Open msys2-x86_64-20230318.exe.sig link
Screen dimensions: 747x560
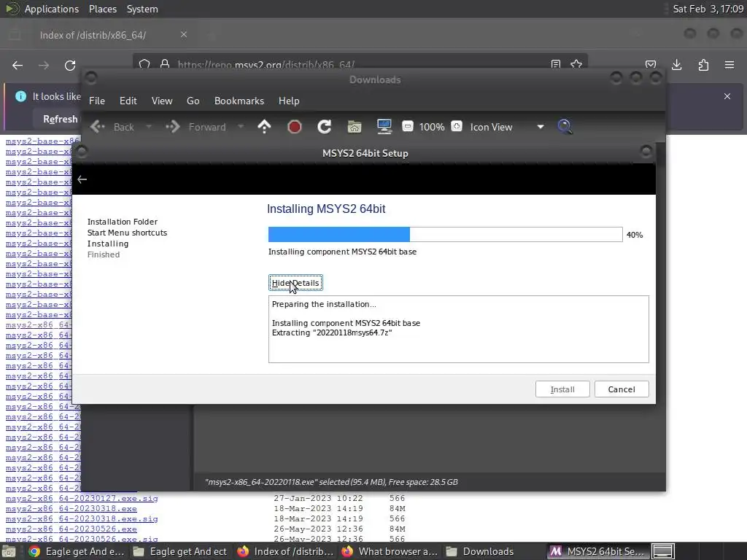pyautogui.click(x=82, y=518)
